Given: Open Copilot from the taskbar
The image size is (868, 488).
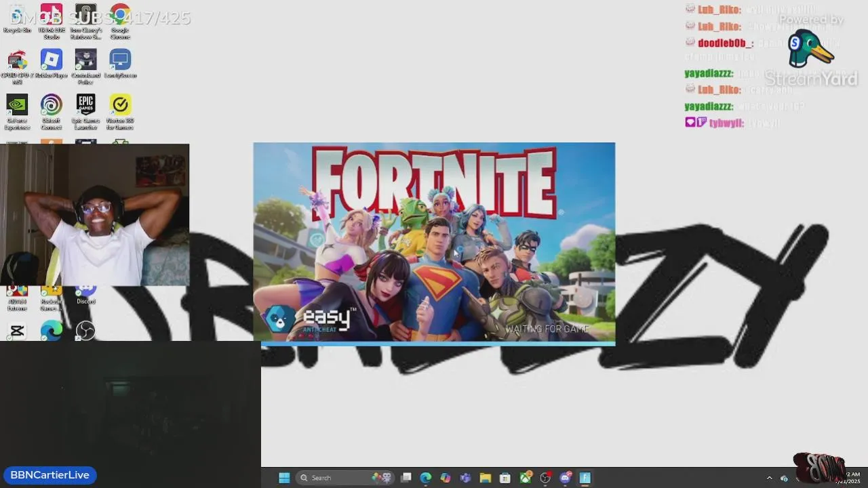Looking at the screenshot, I should [x=445, y=478].
